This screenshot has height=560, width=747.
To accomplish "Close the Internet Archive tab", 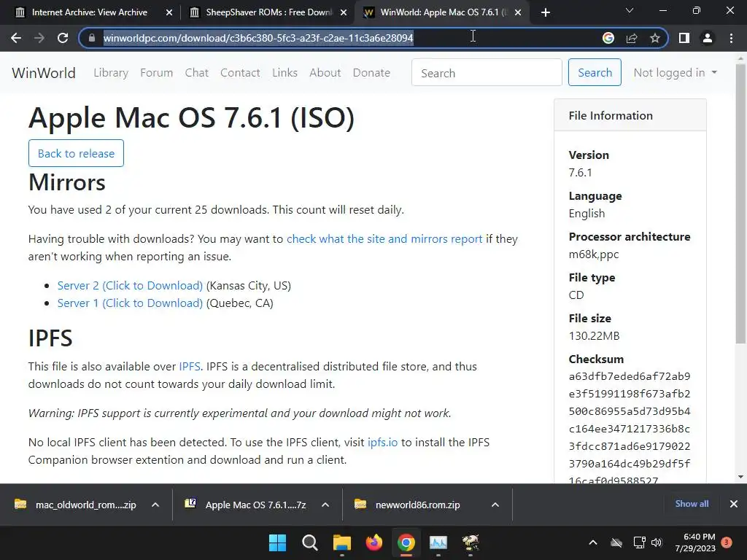I will (169, 12).
